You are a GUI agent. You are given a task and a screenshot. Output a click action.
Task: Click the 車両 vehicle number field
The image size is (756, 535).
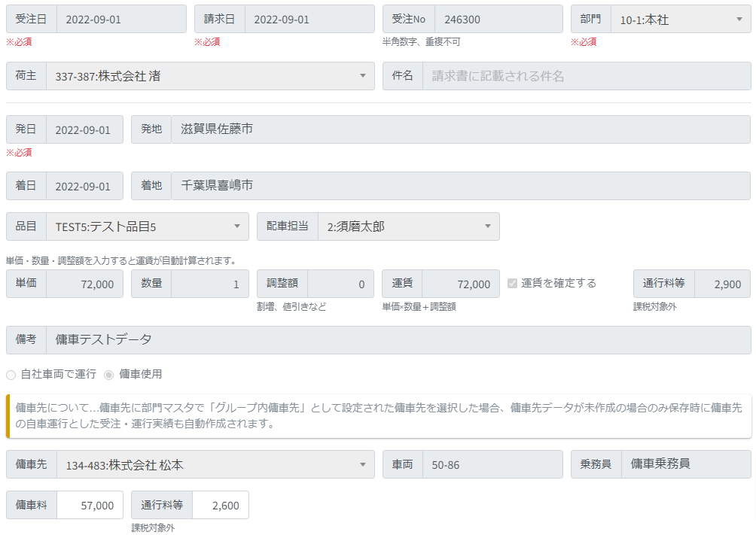492,465
